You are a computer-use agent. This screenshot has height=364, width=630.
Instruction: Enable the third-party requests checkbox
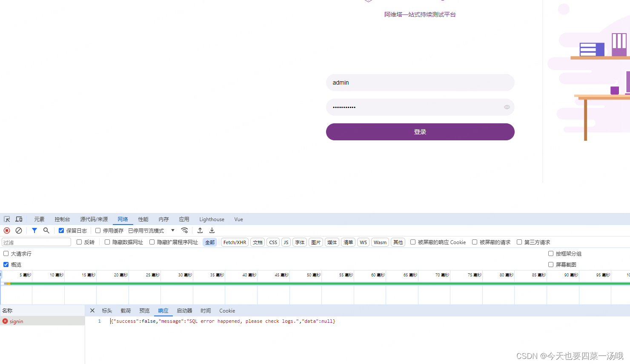(x=519, y=242)
